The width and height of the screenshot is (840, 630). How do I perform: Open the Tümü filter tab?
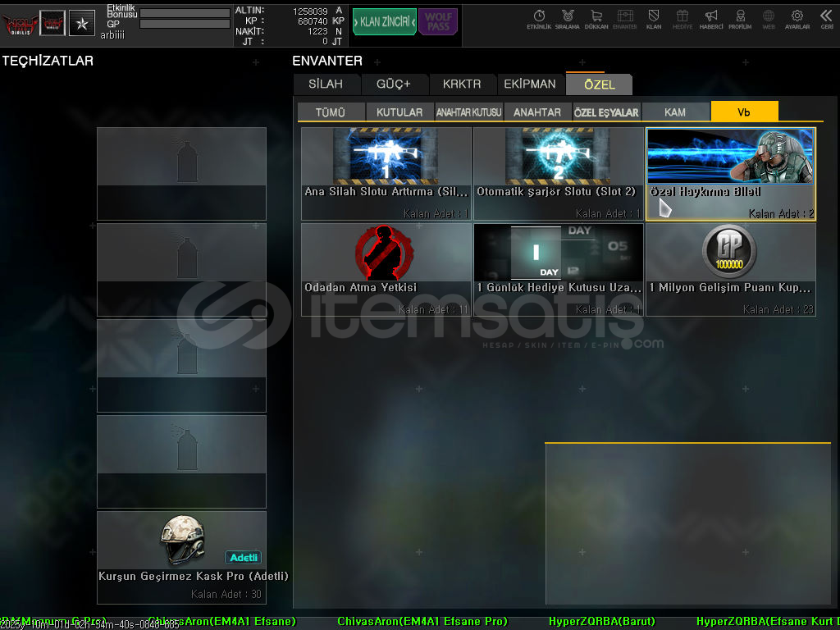[331, 112]
